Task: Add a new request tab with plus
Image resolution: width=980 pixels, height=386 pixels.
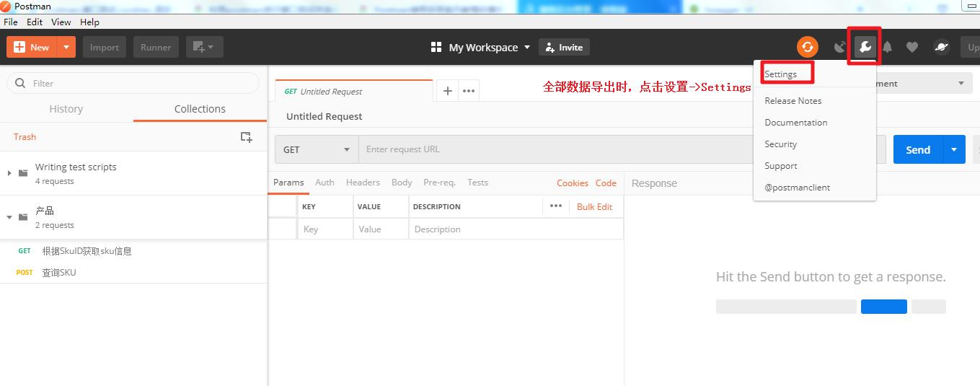Action: (x=447, y=91)
